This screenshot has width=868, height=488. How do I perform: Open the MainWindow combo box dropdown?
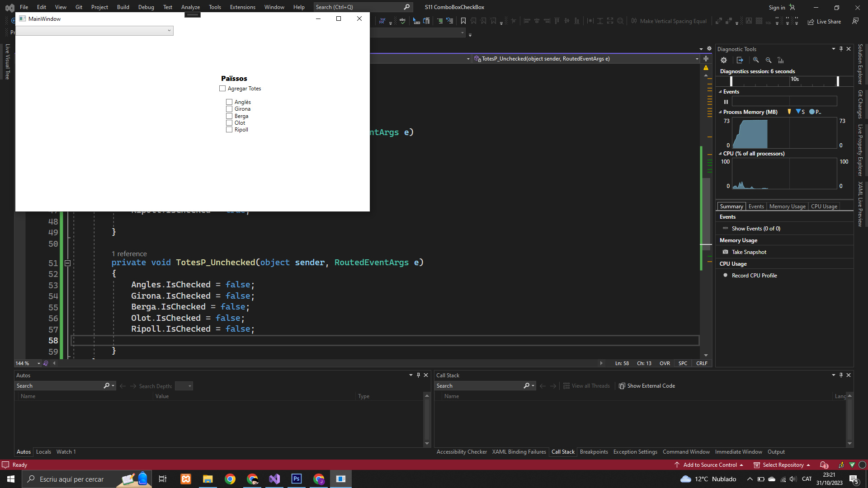[x=169, y=31]
